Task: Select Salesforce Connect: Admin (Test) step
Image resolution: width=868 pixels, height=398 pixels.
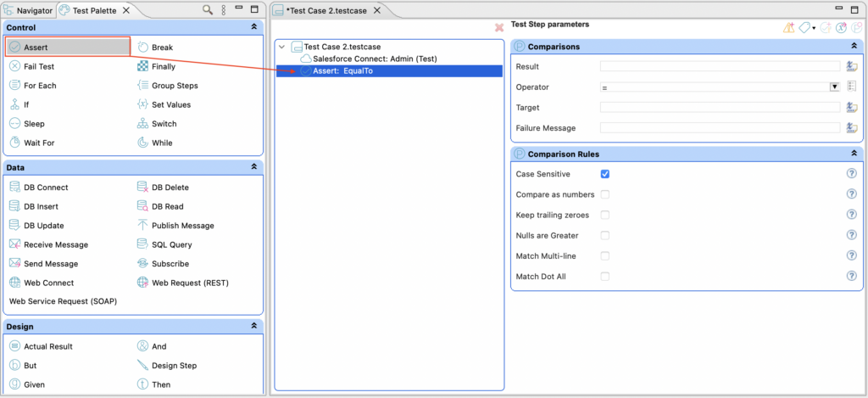Action: coord(368,59)
